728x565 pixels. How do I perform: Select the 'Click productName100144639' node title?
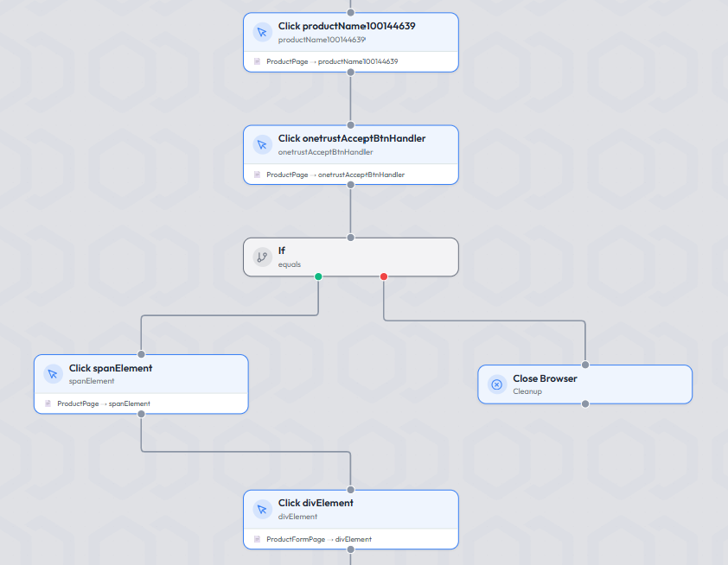point(347,26)
